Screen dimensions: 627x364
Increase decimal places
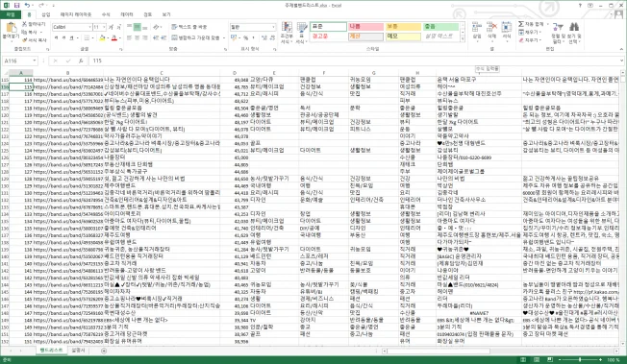pos(263,38)
